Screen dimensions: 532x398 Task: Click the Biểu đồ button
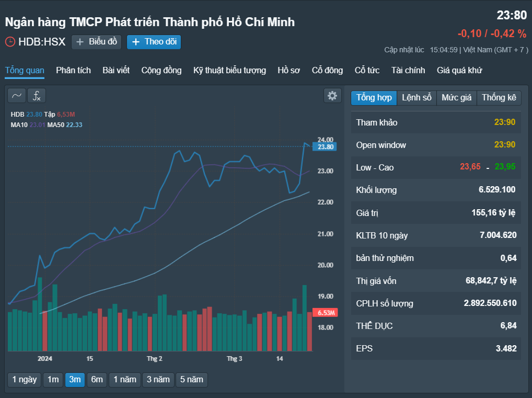(96, 42)
